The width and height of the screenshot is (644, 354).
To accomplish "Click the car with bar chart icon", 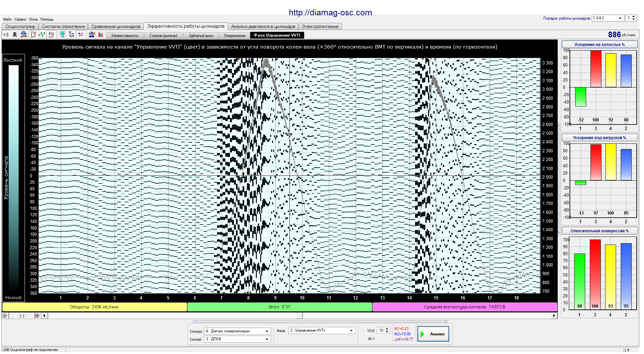I will (x=92, y=34).
